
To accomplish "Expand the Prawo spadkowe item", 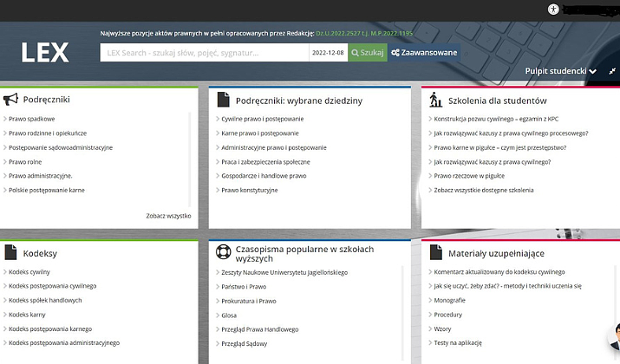I will 32,119.
